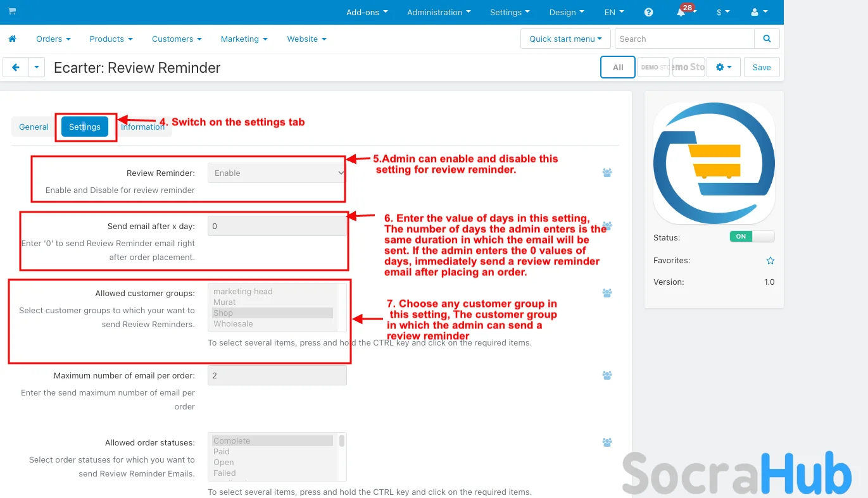Click the group icon beside Allowed customer groups
868x498 pixels.
click(607, 293)
